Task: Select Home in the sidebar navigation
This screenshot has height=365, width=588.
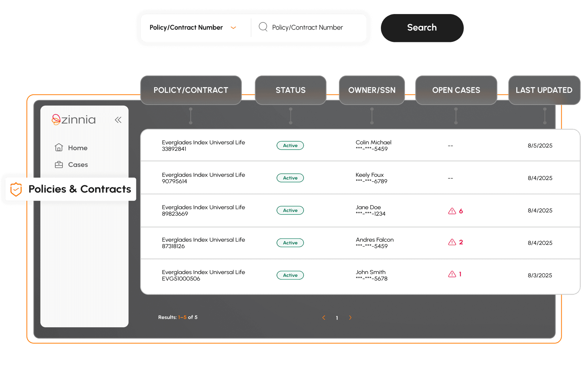Action: 77,147
